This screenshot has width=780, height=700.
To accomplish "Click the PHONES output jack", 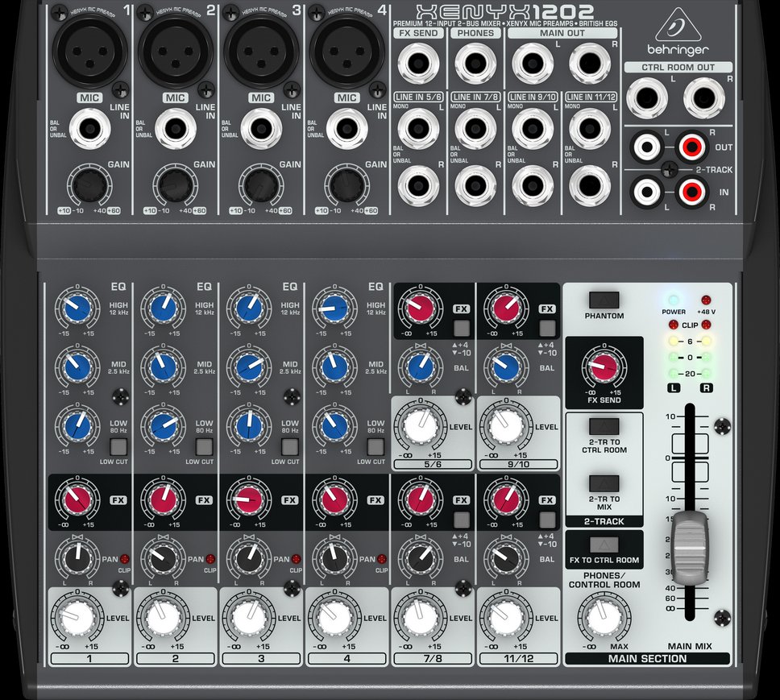I will (x=475, y=63).
